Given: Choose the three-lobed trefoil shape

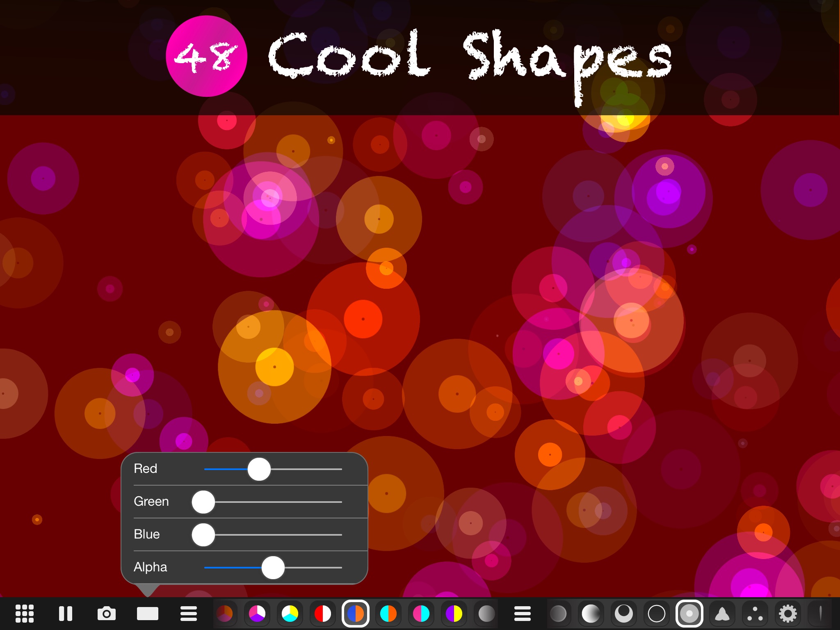Looking at the screenshot, I should click(x=722, y=614).
